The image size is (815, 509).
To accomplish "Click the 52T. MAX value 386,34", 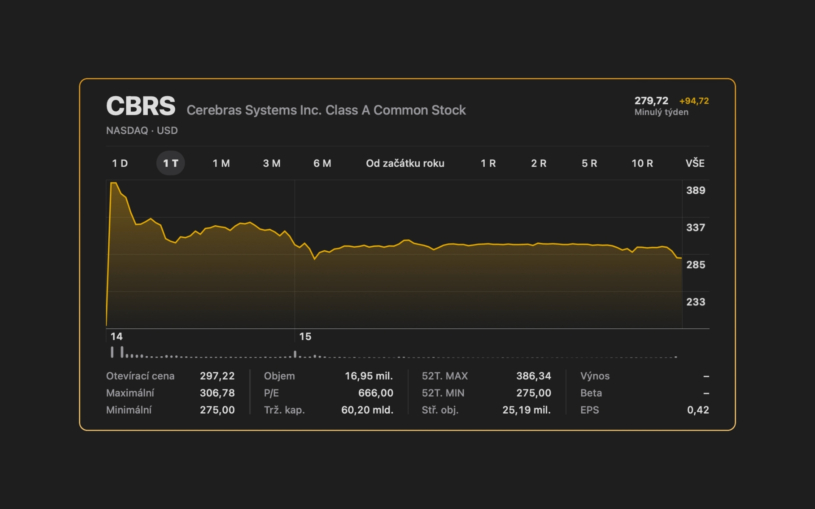I will 533,376.
